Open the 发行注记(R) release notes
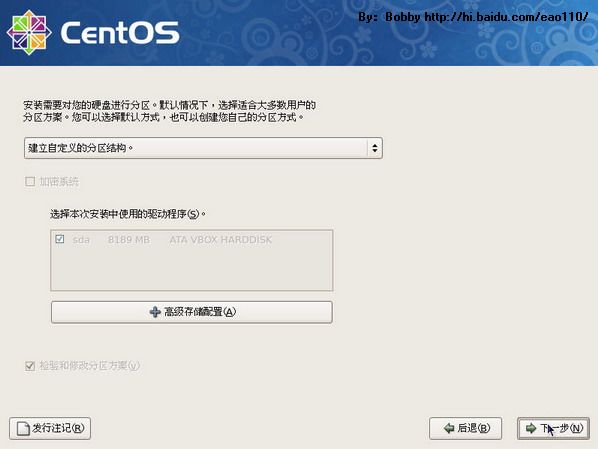 (50, 428)
